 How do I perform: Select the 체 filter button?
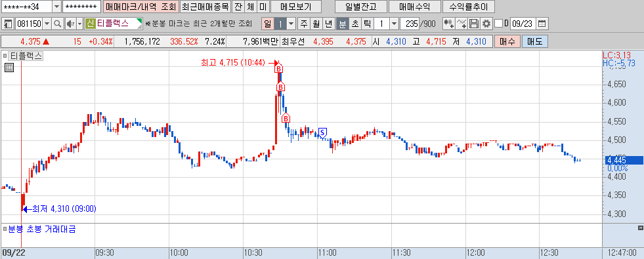click(x=251, y=7)
